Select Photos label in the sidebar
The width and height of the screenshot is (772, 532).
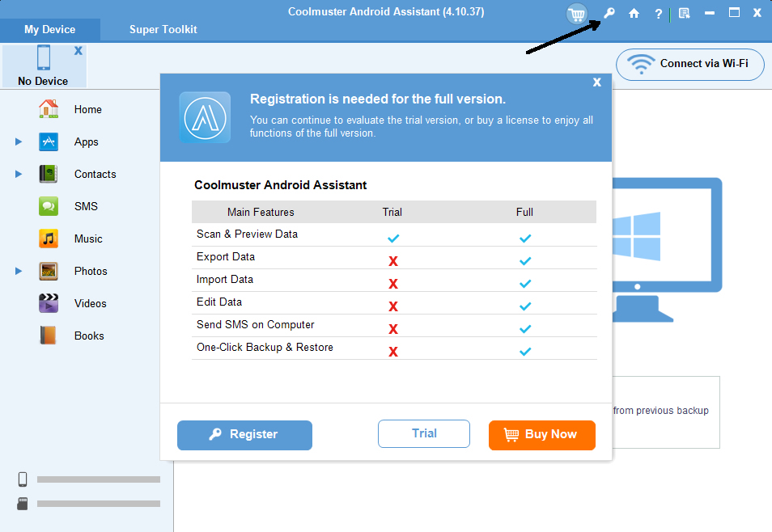(91, 271)
